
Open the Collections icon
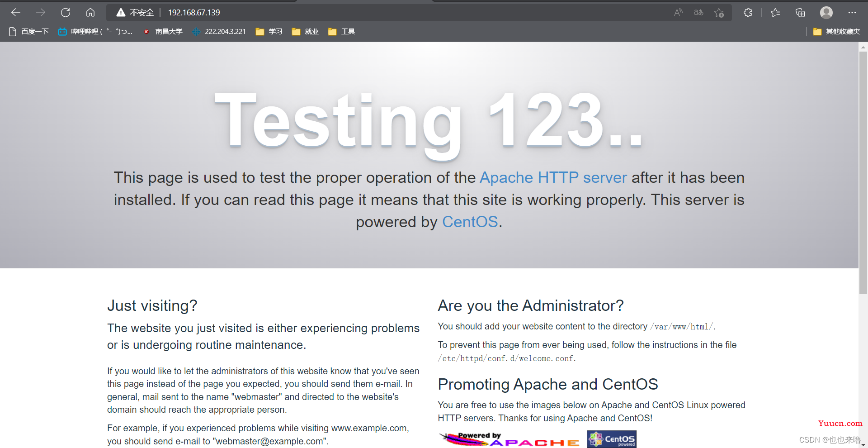coord(800,13)
